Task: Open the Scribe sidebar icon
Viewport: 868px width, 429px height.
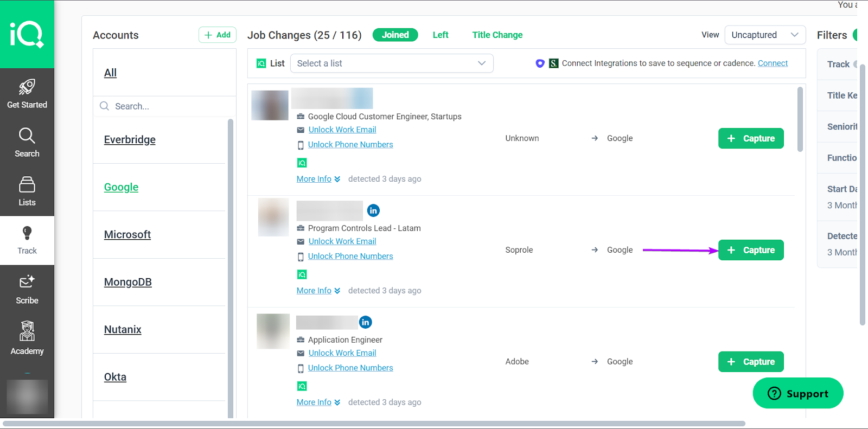Action: (27, 281)
